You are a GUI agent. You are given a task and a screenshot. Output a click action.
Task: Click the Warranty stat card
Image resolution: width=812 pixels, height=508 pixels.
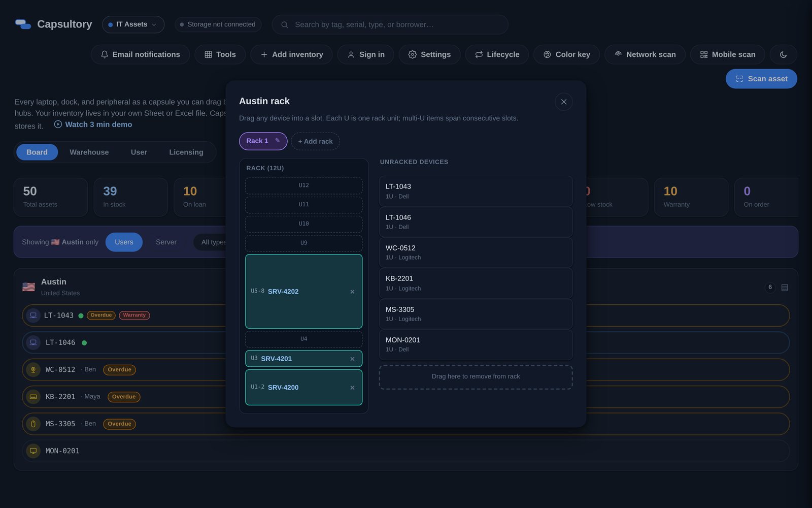pos(691,197)
